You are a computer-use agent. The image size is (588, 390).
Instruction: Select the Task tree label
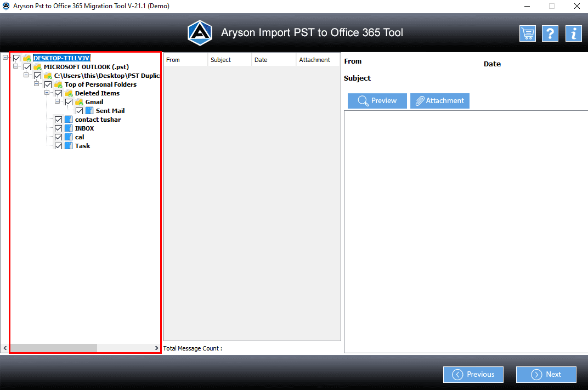tap(82, 146)
